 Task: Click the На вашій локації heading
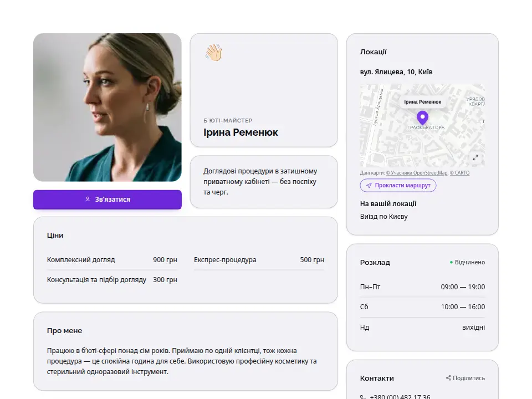coord(388,204)
